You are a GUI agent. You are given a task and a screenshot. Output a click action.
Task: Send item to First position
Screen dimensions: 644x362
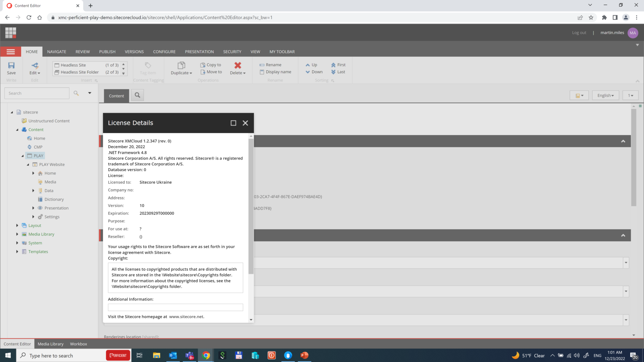point(333,64)
